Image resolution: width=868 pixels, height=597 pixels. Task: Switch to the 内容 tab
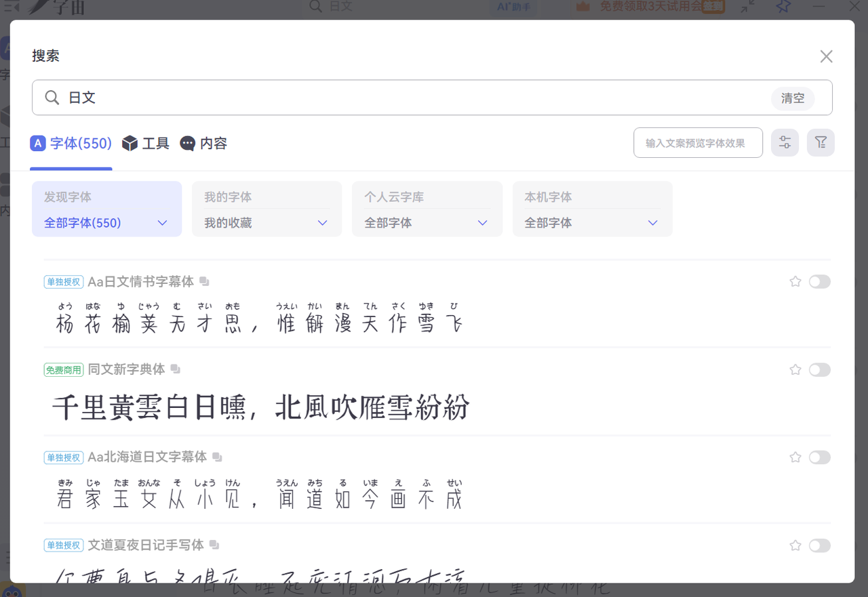tap(203, 144)
